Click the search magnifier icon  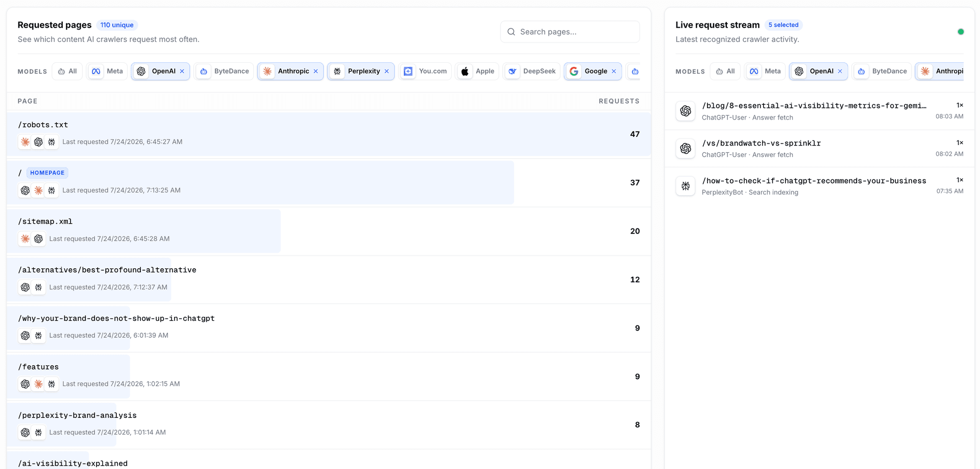511,32
